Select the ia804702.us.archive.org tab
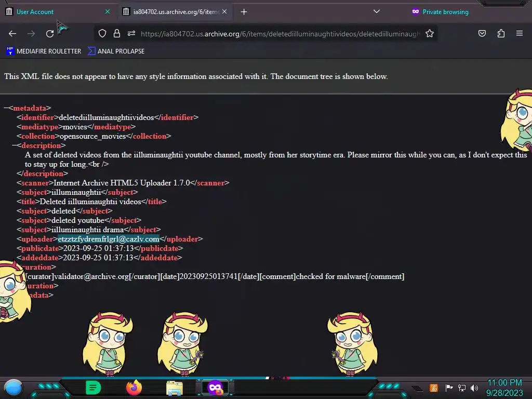Image resolution: width=532 pixels, height=399 pixels. click(176, 12)
